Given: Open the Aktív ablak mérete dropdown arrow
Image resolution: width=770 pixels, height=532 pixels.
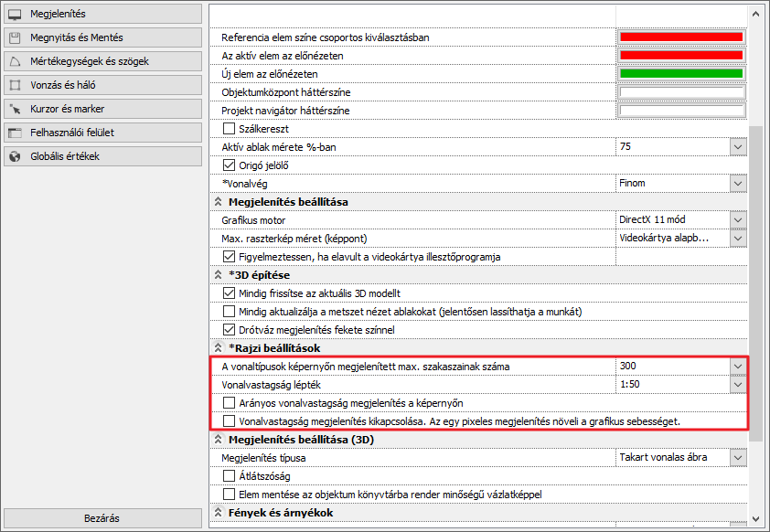Looking at the screenshot, I should [x=738, y=147].
